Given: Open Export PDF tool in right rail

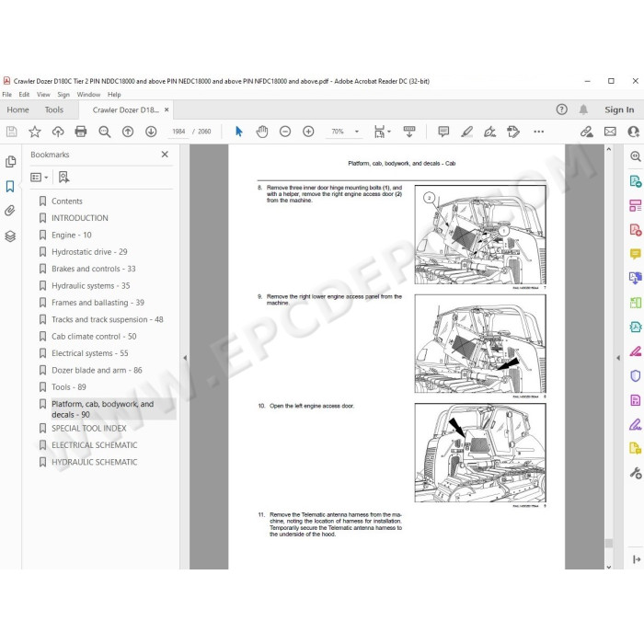Looking at the screenshot, I should tap(636, 181).
